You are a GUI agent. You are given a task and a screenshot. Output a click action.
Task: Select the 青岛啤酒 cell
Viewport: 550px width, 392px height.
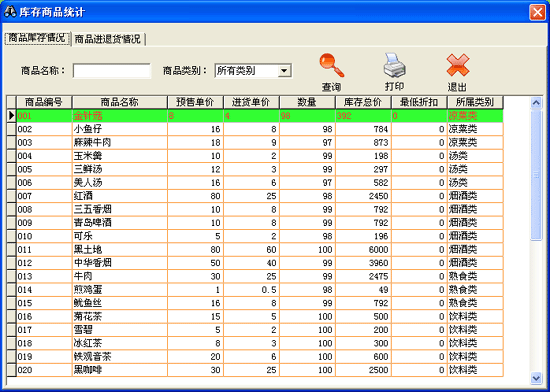pos(120,223)
